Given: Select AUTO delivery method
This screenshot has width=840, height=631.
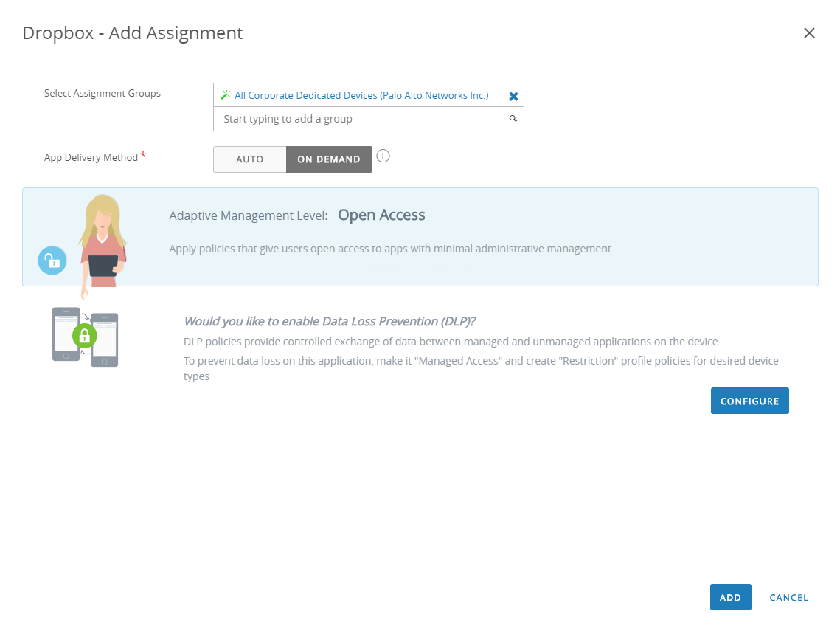Looking at the screenshot, I should coord(250,159).
